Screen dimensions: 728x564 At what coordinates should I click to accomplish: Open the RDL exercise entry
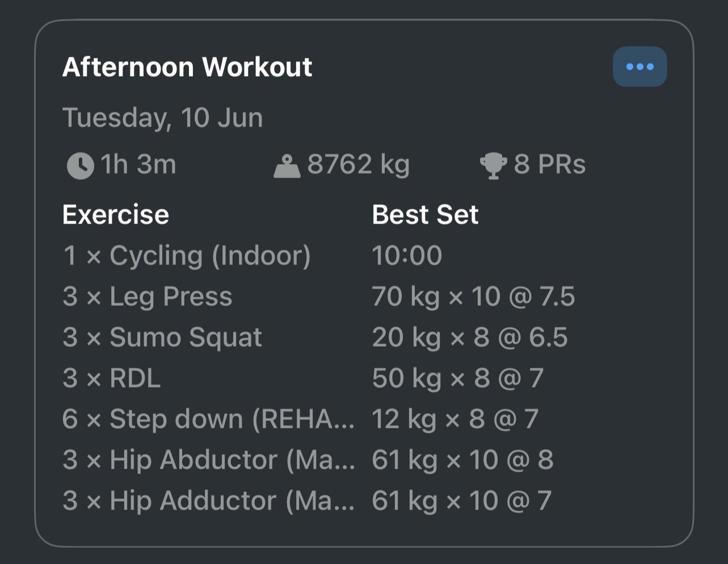(112, 378)
